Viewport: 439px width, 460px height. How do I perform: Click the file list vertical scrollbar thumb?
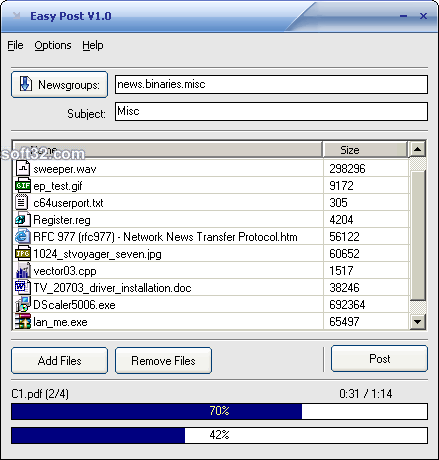point(417,235)
